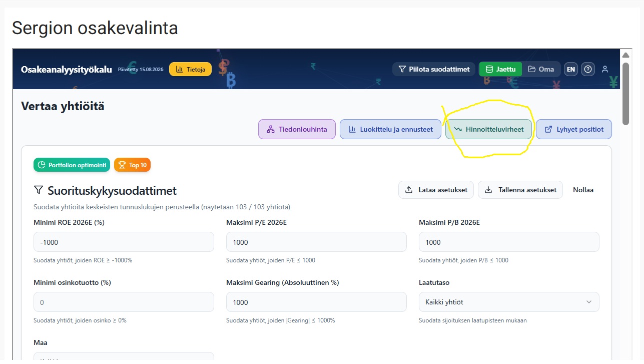Open the Top 10 trophy button
Image resolution: width=644 pixels, height=364 pixels.
coord(132,165)
